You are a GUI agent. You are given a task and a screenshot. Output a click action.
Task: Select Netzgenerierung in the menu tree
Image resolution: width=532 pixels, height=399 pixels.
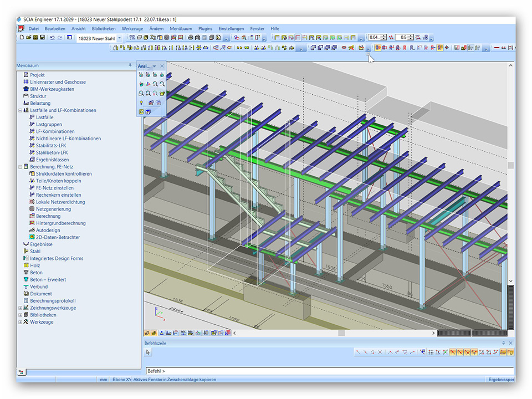click(x=53, y=209)
